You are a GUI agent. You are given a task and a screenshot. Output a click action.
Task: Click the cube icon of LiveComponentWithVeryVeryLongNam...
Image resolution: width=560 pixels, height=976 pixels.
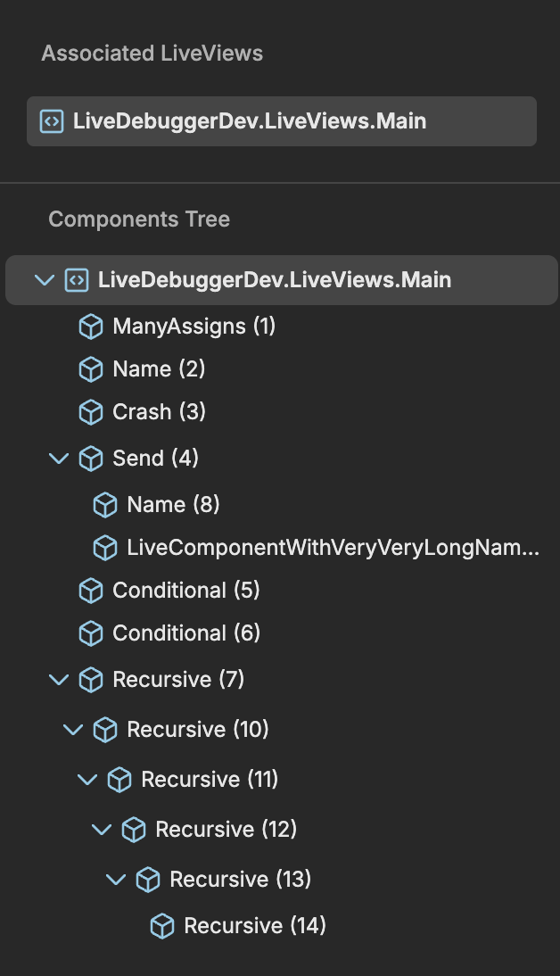point(105,548)
